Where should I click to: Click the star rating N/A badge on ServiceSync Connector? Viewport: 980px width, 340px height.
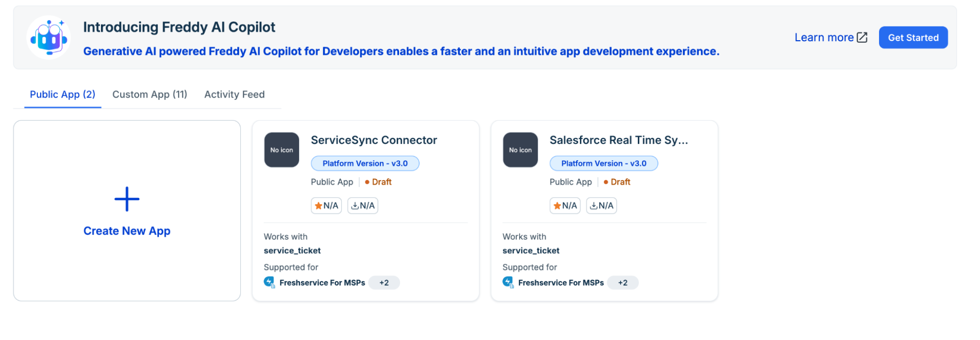coord(326,206)
